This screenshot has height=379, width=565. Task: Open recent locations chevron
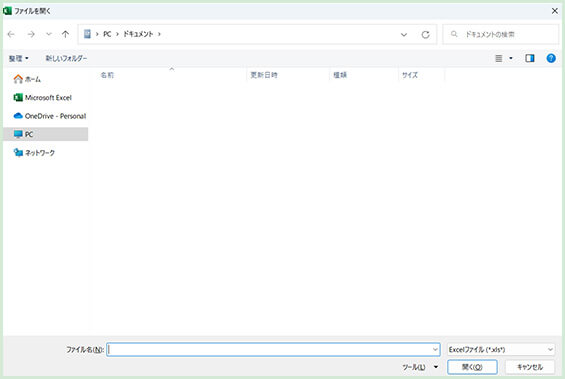click(49, 34)
